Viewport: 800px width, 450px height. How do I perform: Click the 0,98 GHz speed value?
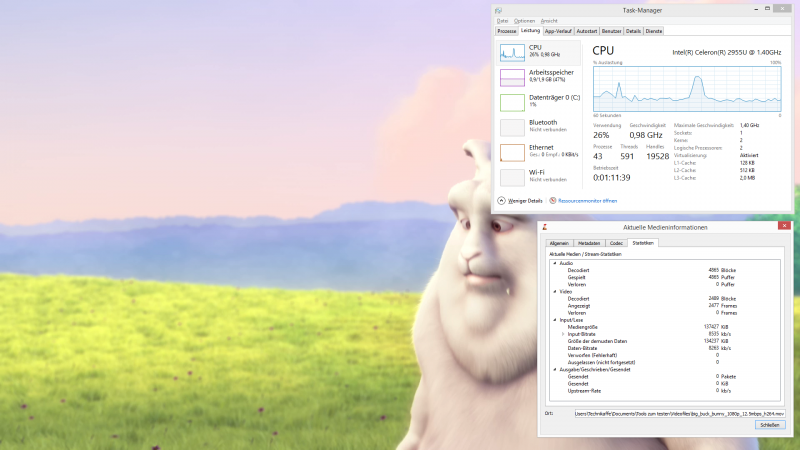tap(645, 135)
